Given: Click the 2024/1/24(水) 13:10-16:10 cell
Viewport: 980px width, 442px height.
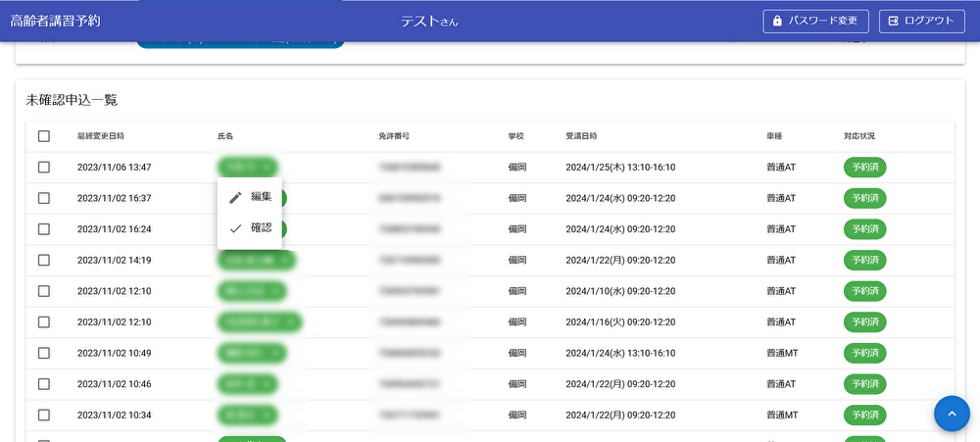Looking at the screenshot, I should coord(620,353).
